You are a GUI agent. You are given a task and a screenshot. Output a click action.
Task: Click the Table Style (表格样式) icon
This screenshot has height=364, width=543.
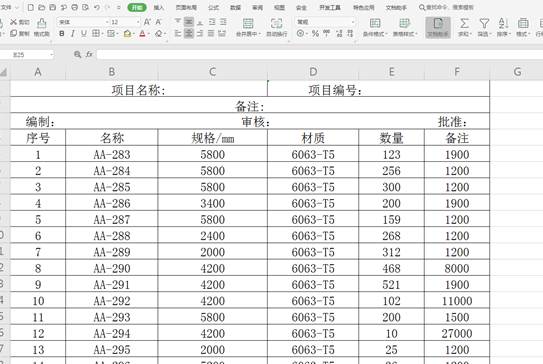pos(404,24)
